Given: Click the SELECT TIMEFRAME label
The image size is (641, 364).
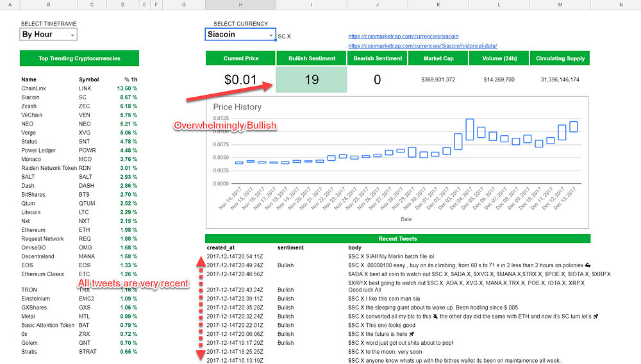Looking at the screenshot, I should [x=49, y=24].
